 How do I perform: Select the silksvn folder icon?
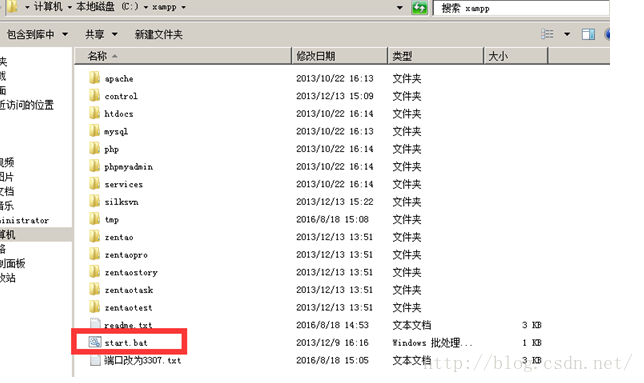[x=94, y=201]
